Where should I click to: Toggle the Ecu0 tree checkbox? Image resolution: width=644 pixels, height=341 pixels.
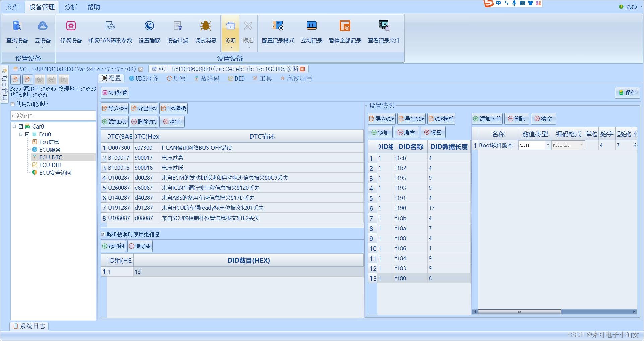[27, 134]
